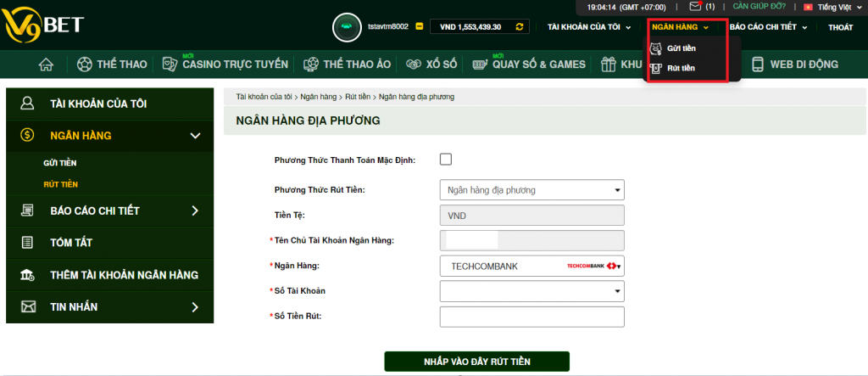This screenshot has width=868, height=376.
Task: Open the Số Tài Khoản dropdown
Action: pos(532,292)
